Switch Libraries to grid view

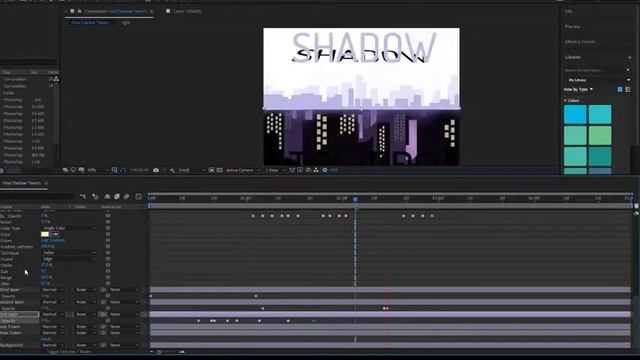pos(620,89)
